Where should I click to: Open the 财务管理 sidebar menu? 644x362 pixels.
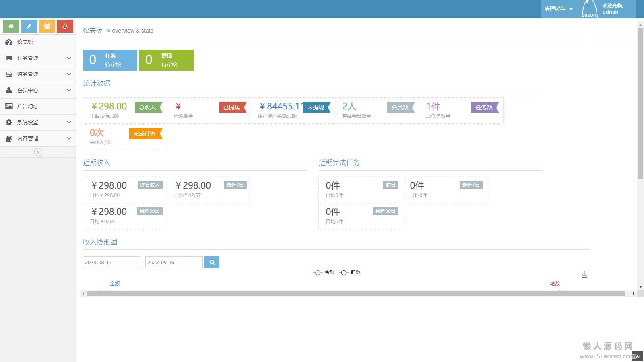point(38,74)
